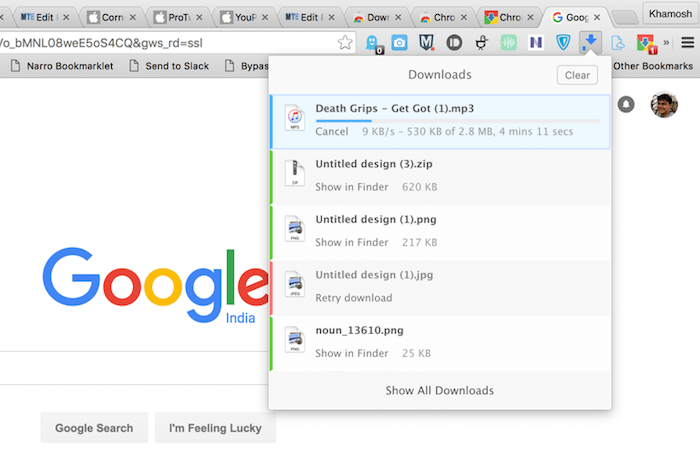Click the green waveform extension icon

click(x=508, y=43)
